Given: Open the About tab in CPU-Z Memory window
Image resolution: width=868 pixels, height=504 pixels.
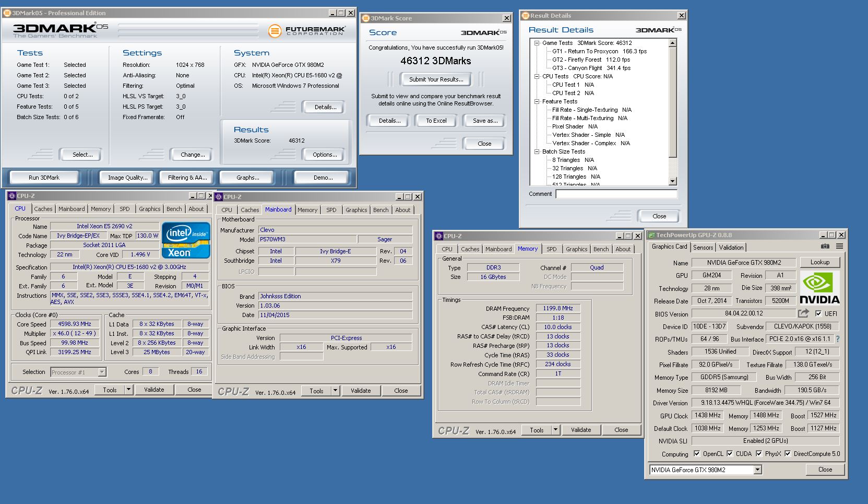Looking at the screenshot, I should (x=623, y=249).
